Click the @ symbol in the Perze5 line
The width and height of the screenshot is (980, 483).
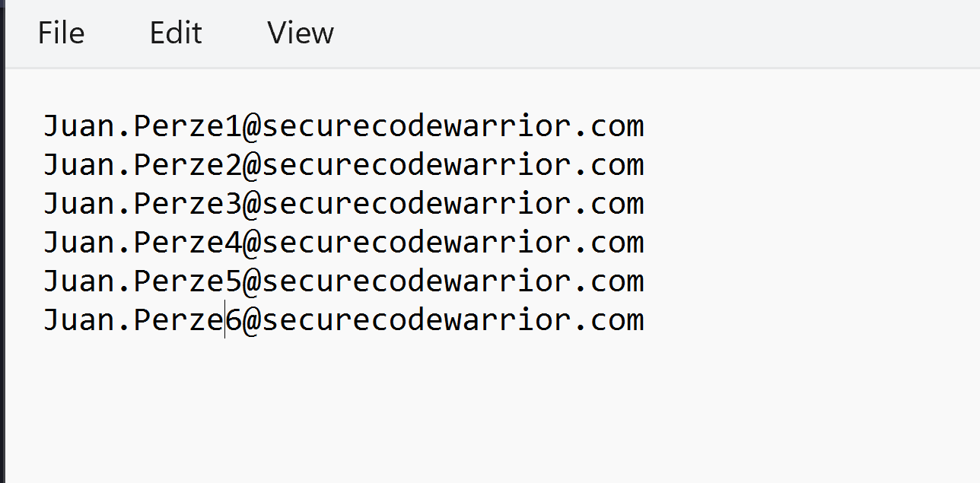tap(252, 281)
